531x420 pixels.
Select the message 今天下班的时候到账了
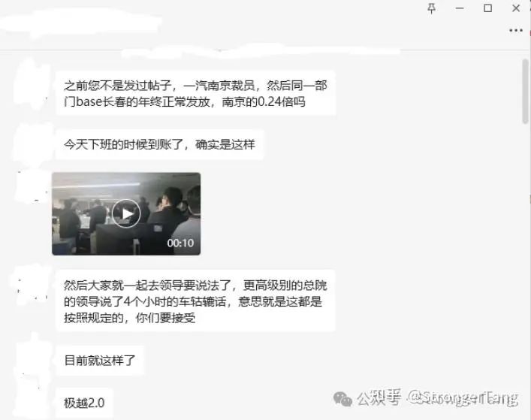coord(159,144)
